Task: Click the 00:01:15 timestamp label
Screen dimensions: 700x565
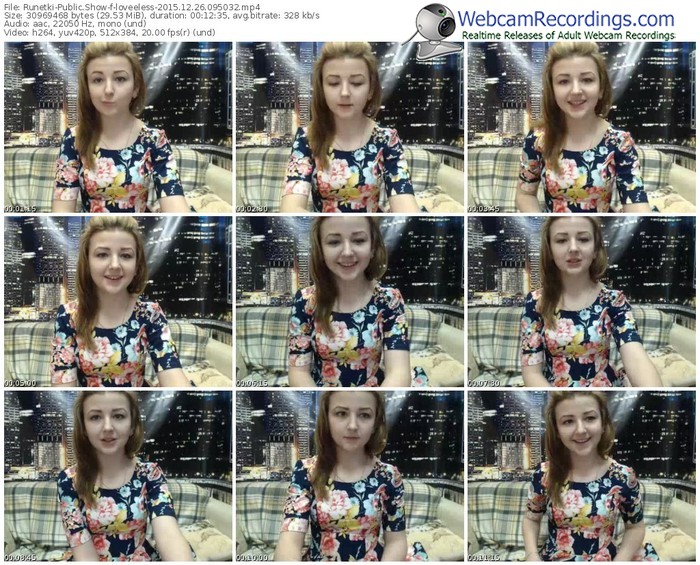Action: (20, 208)
